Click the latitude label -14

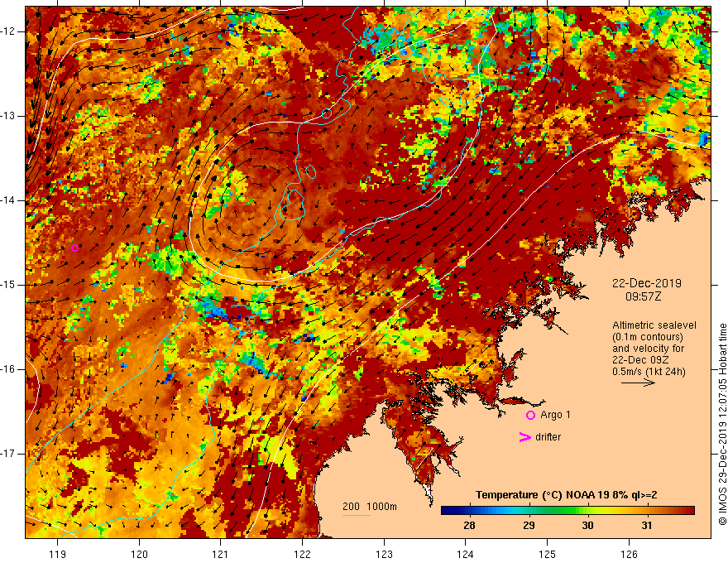click(x=9, y=200)
